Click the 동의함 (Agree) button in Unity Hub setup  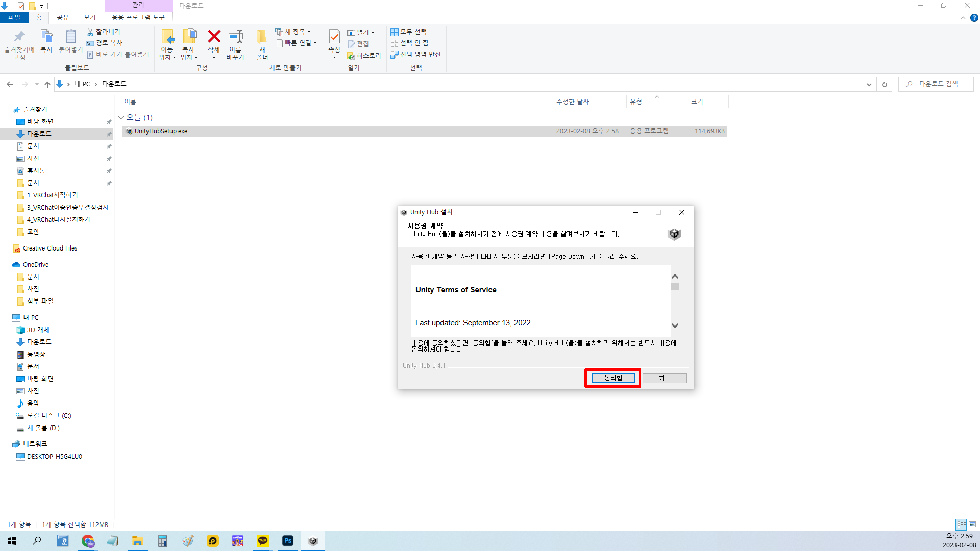point(613,378)
